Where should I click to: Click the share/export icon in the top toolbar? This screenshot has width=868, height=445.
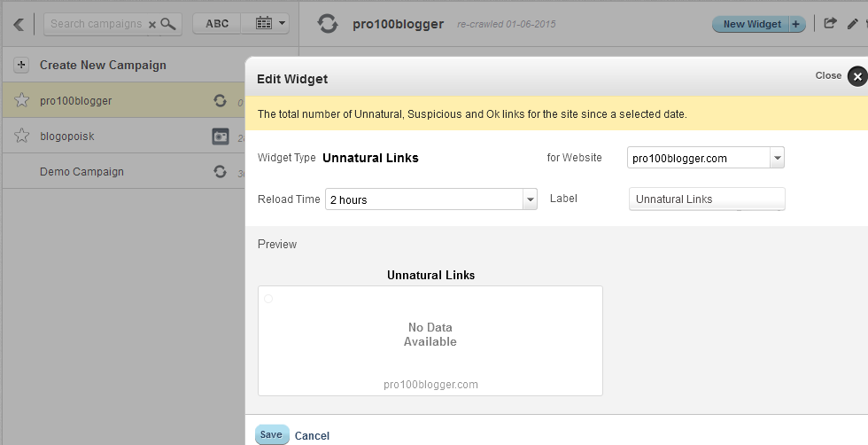(830, 24)
